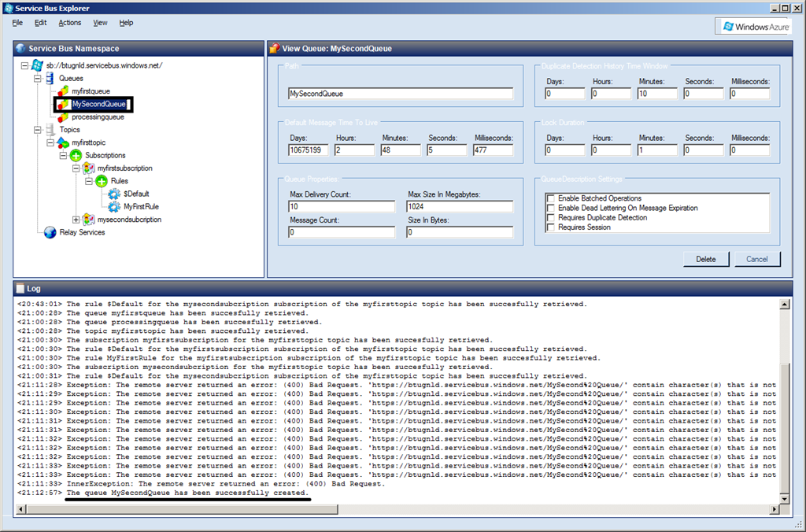Click Time To Live Days field 10675199
The width and height of the screenshot is (806, 532).
coord(309,150)
